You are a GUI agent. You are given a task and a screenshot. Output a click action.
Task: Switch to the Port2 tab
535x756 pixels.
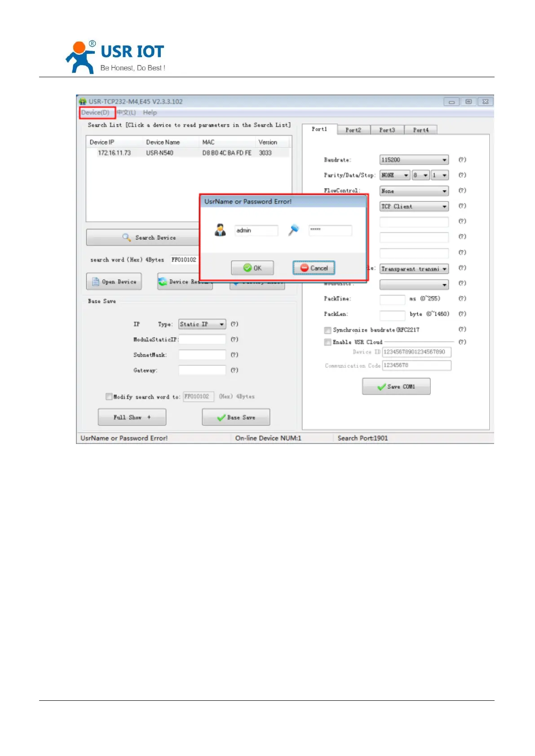(x=353, y=130)
